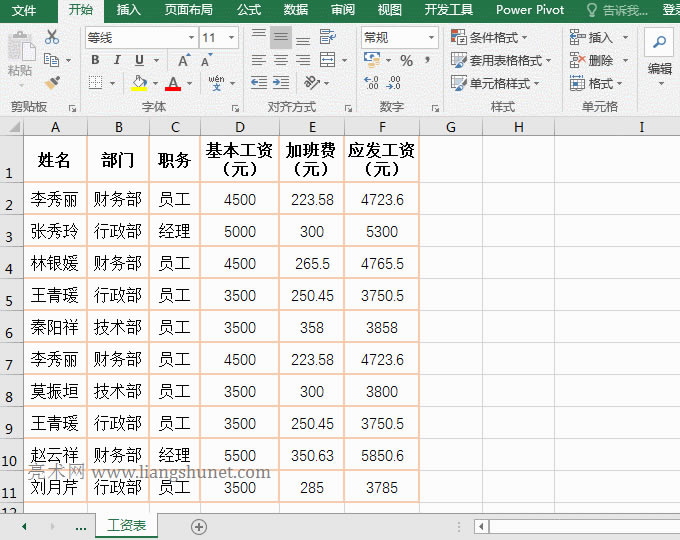Apply the yellow fill color swatch
Image resolution: width=680 pixels, height=540 pixels.
(140, 84)
